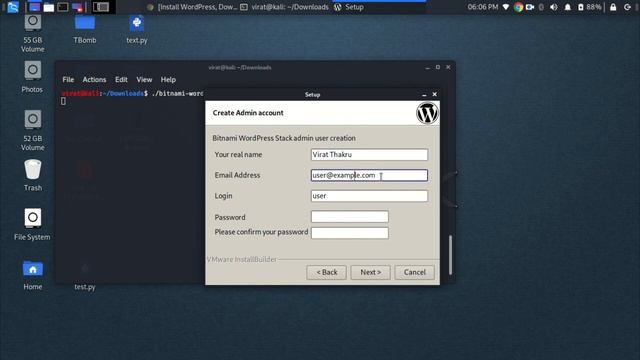This screenshot has height=360, width=640.
Task: Open the terminal Edit menu
Action: [121, 80]
